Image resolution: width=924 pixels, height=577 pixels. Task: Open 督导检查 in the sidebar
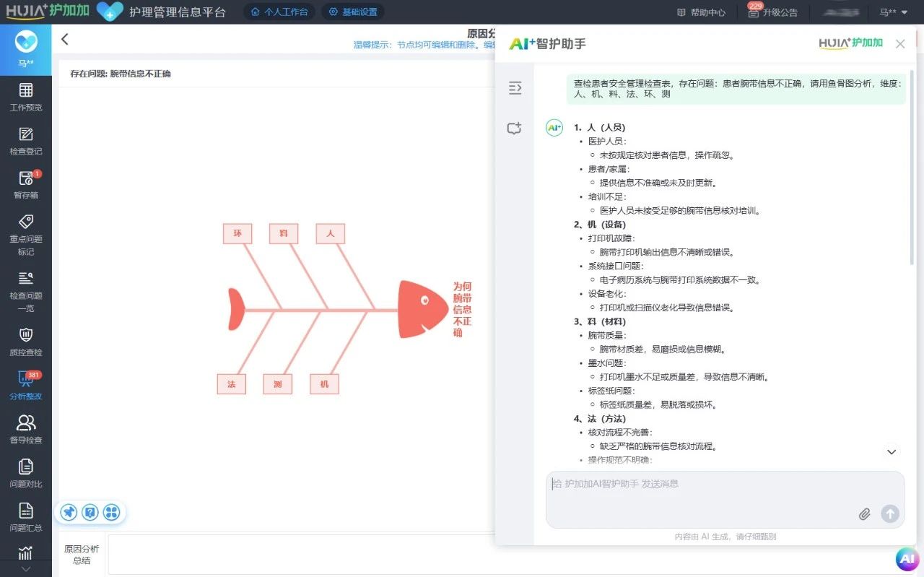(26, 430)
